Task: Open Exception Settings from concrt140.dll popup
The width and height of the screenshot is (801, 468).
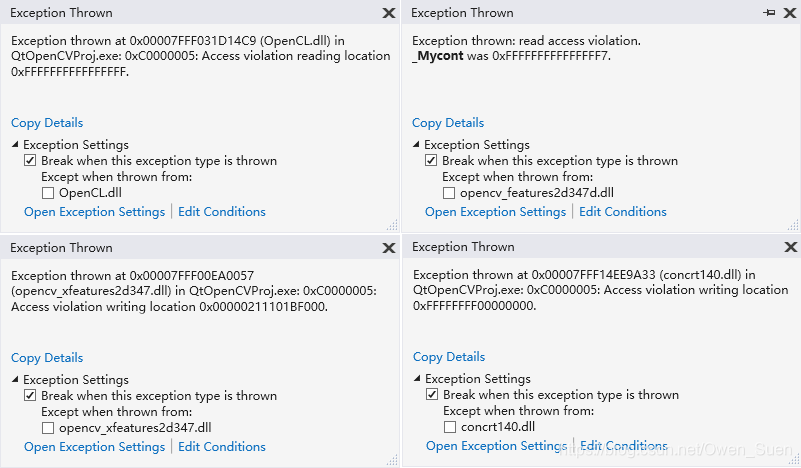Action: click(496, 446)
